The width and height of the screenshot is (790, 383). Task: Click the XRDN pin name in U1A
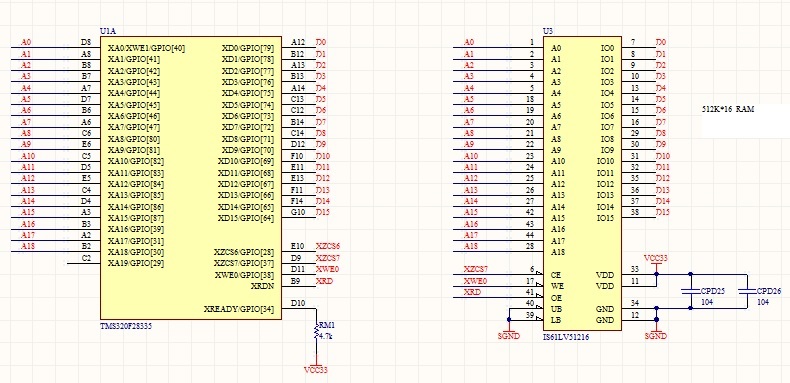(x=262, y=286)
